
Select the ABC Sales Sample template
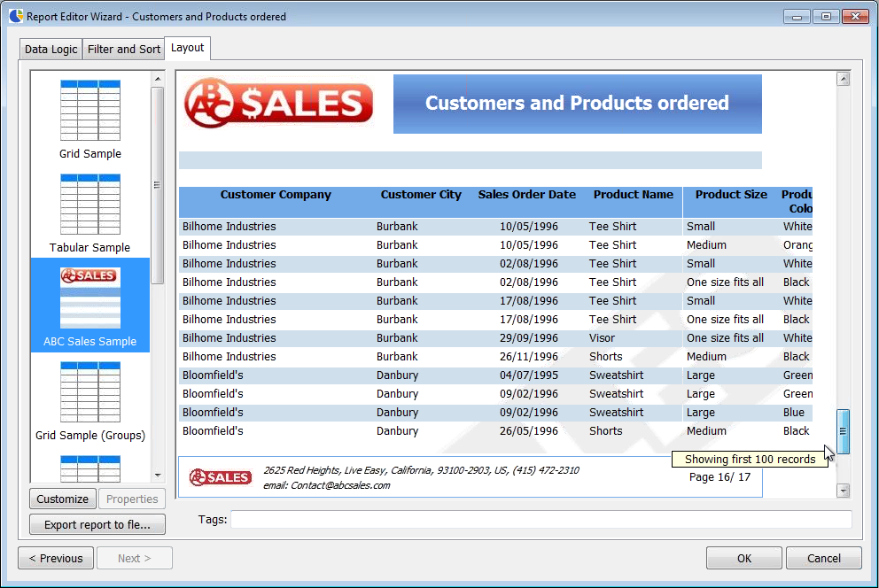[x=89, y=299]
